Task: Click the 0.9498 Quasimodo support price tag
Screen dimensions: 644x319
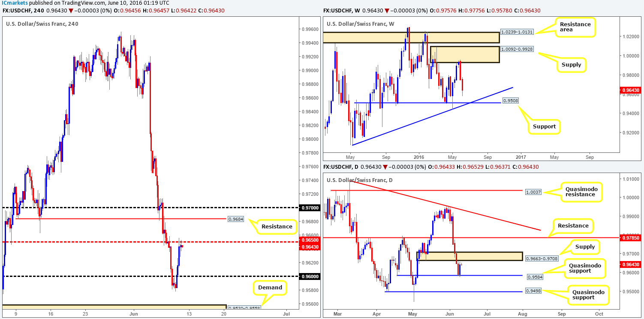Action: (533, 291)
